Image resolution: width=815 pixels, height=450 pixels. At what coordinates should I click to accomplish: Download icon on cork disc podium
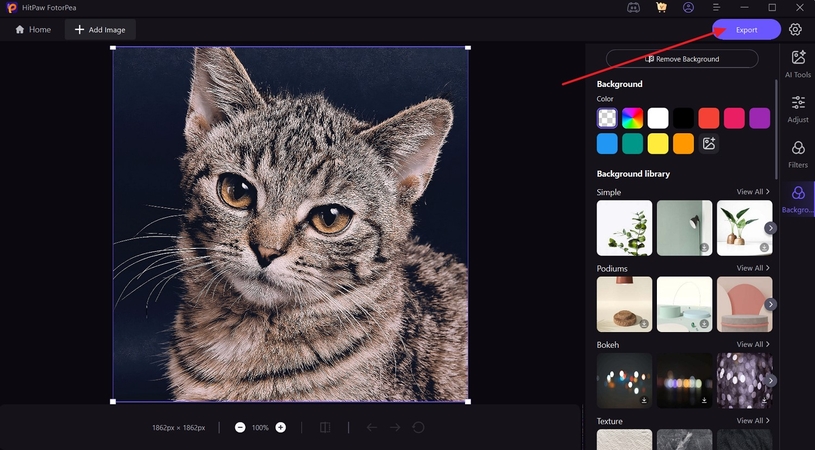coord(644,324)
